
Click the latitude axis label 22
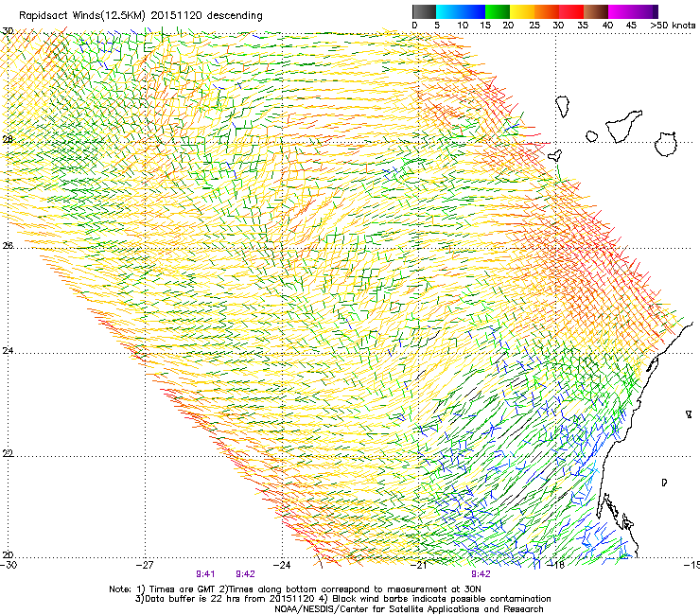8,453
